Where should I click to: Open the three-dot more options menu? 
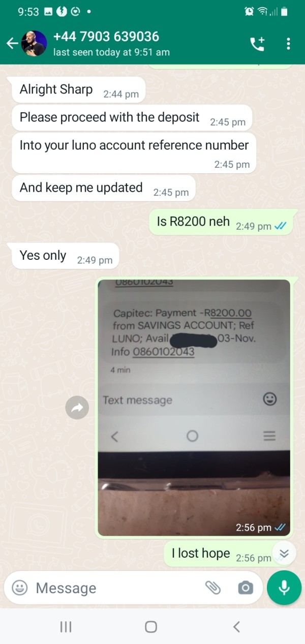288,44
